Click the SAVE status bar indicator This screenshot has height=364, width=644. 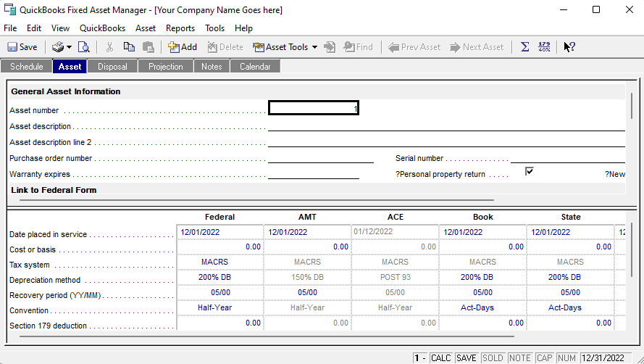pos(467,357)
